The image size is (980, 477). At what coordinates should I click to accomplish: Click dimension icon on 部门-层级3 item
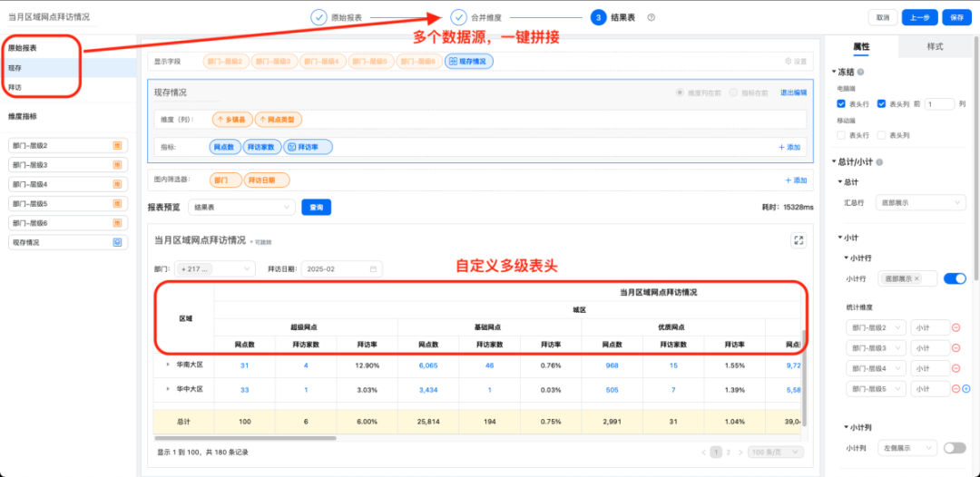(117, 165)
